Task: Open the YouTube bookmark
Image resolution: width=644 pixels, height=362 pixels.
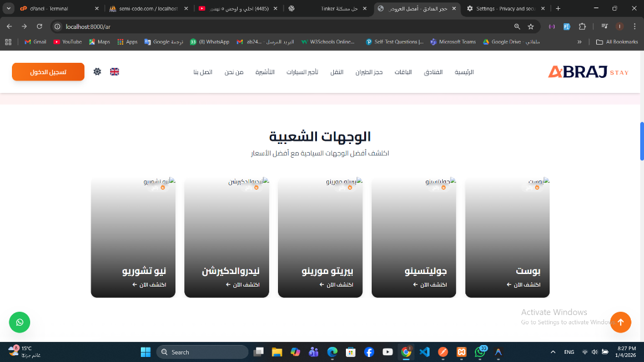Action: tap(67, 42)
